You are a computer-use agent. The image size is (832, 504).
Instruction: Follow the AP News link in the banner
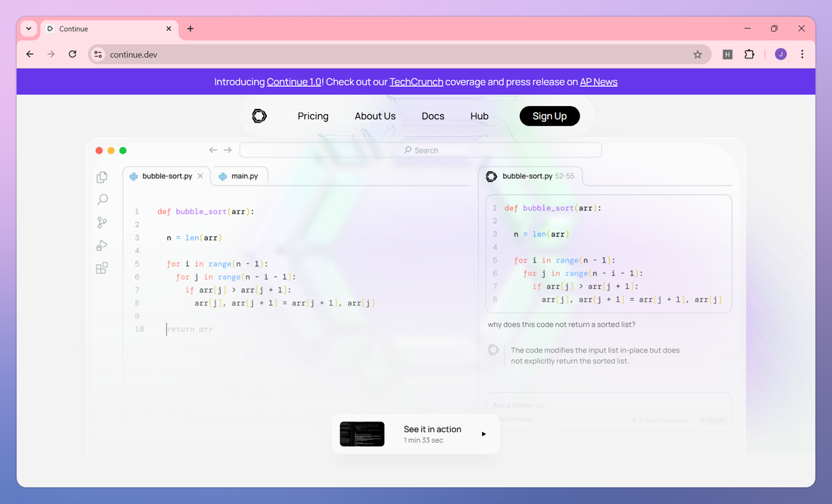[x=598, y=82]
